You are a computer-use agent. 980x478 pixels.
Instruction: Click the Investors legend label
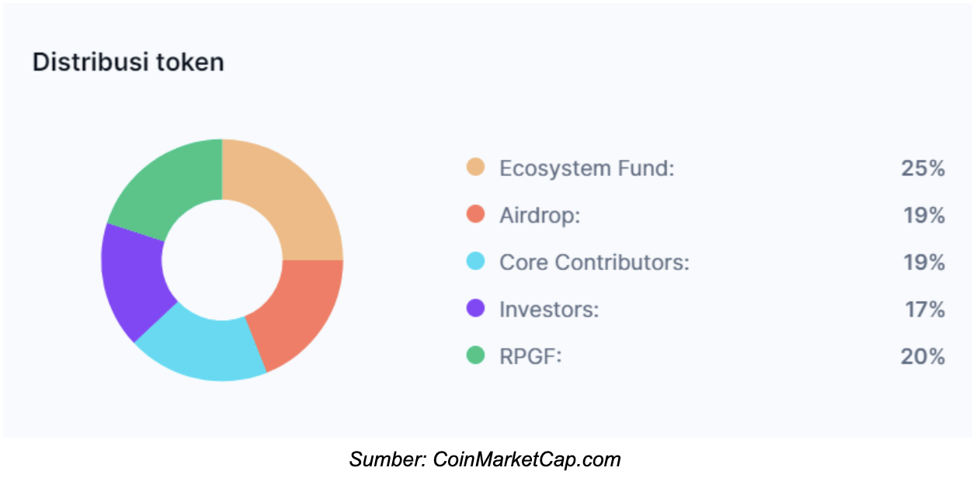pos(549,310)
